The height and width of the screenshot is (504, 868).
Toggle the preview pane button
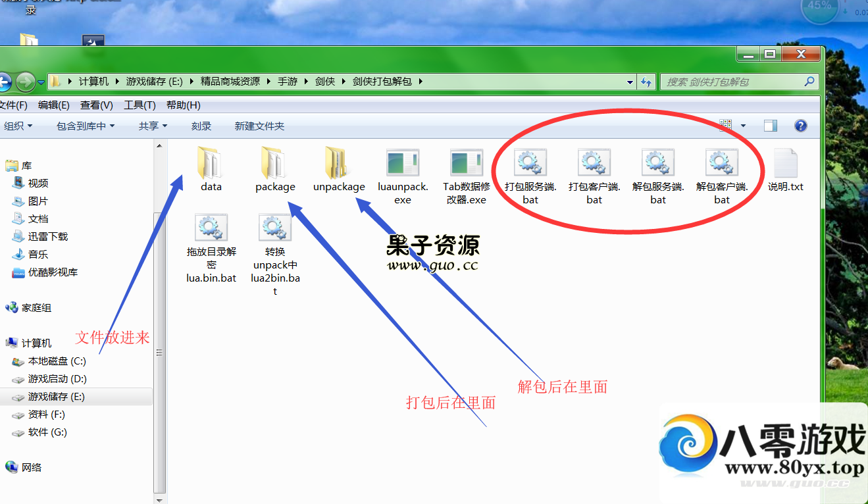click(770, 126)
